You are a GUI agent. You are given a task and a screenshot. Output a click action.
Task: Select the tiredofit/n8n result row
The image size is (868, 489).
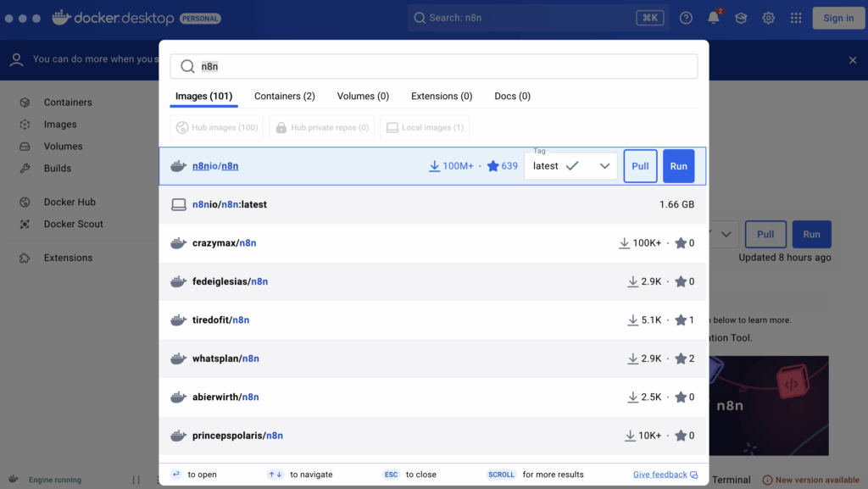pyautogui.click(x=433, y=320)
